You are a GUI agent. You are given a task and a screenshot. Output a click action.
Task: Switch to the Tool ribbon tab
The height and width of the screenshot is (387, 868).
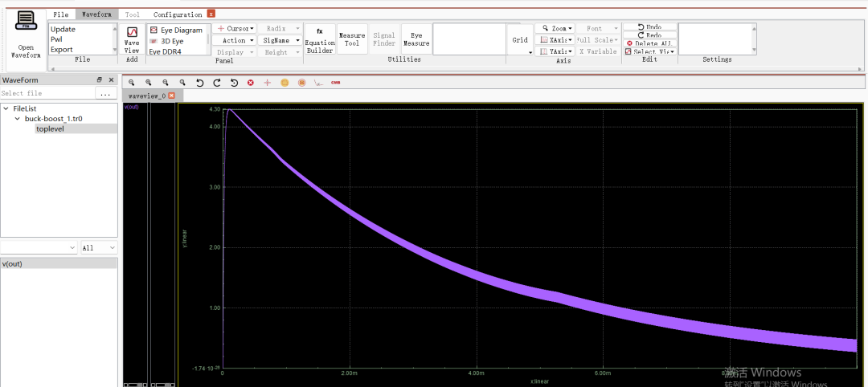click(133, 14)
